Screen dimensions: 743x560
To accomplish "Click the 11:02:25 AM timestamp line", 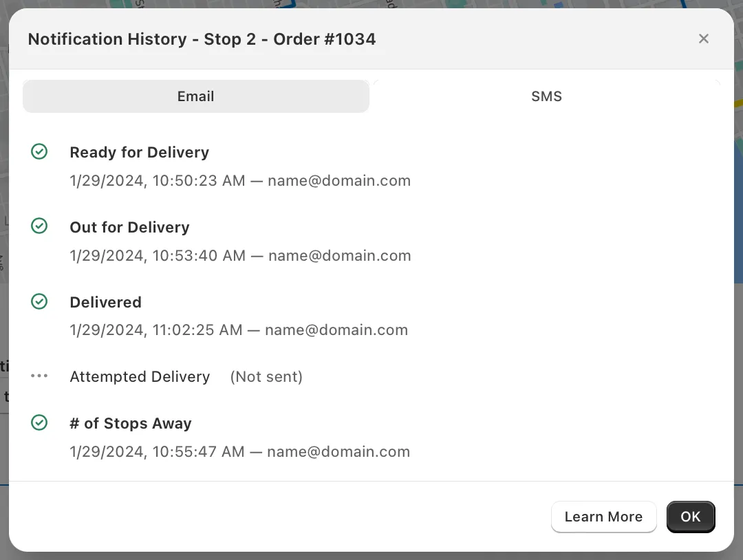I will click(239, 330).
